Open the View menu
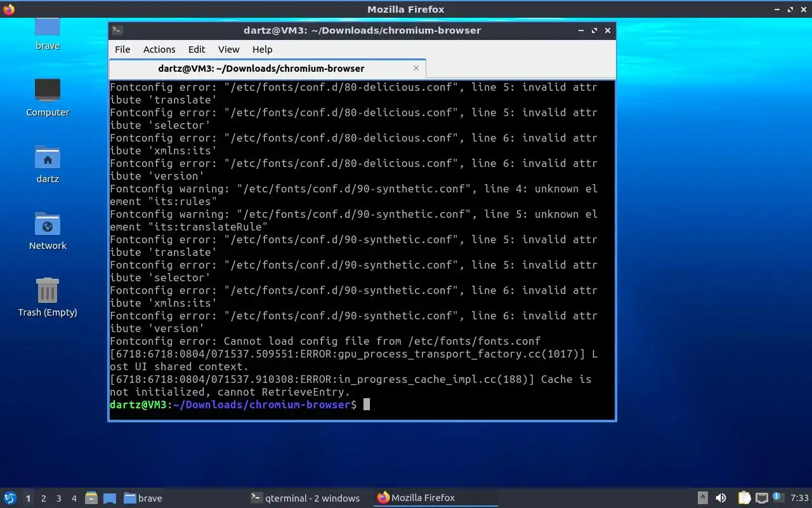 [x=228, y=49]
